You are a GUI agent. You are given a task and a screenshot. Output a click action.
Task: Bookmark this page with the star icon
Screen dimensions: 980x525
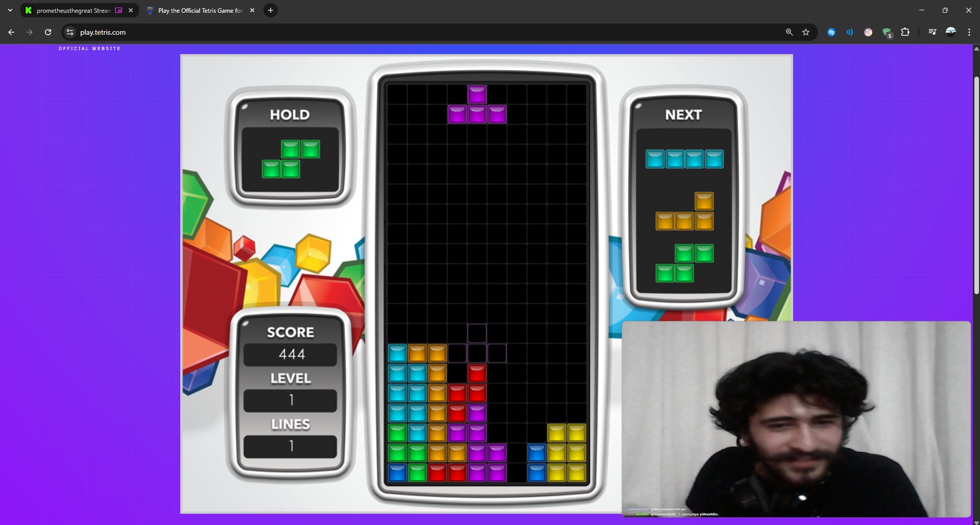pos(806,32)
